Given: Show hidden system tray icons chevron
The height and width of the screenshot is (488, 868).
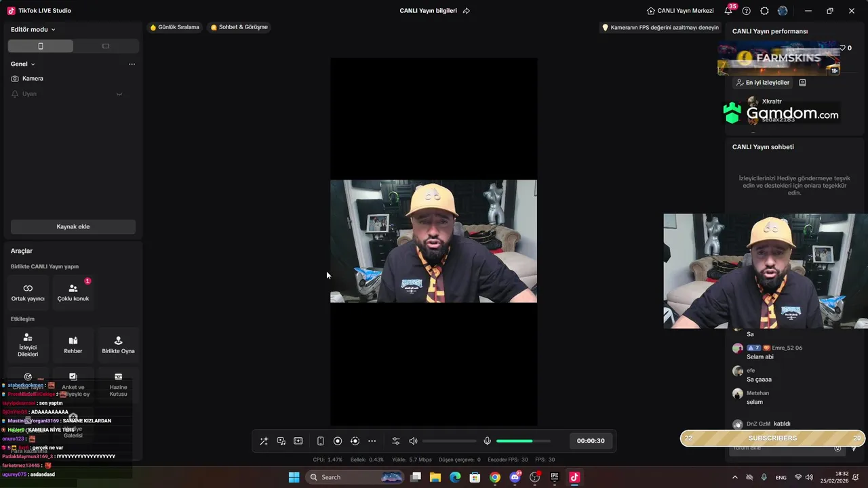Looking at the screenshot, I should (735, 477).
